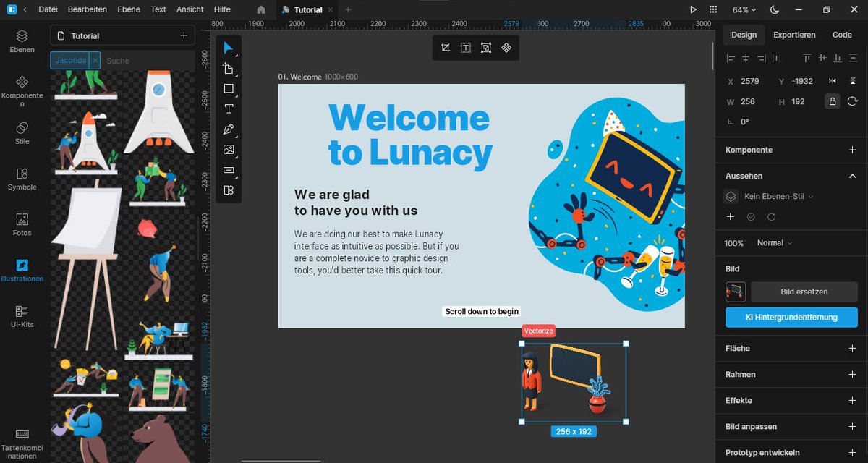The image size is (868, 463).
Task: Select the GUI button tool
Action: (x=229, y=170)
